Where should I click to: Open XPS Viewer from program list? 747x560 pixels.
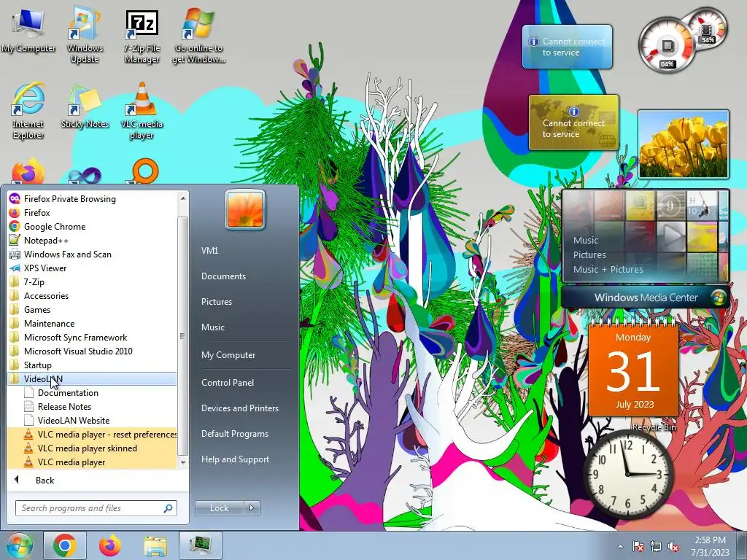44,268
